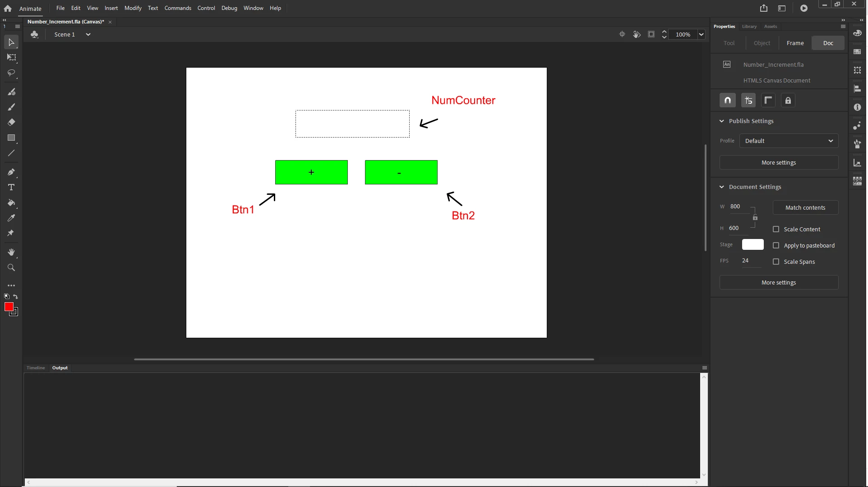Enable the Scale Spans checkbox

[x=776, y=262]
